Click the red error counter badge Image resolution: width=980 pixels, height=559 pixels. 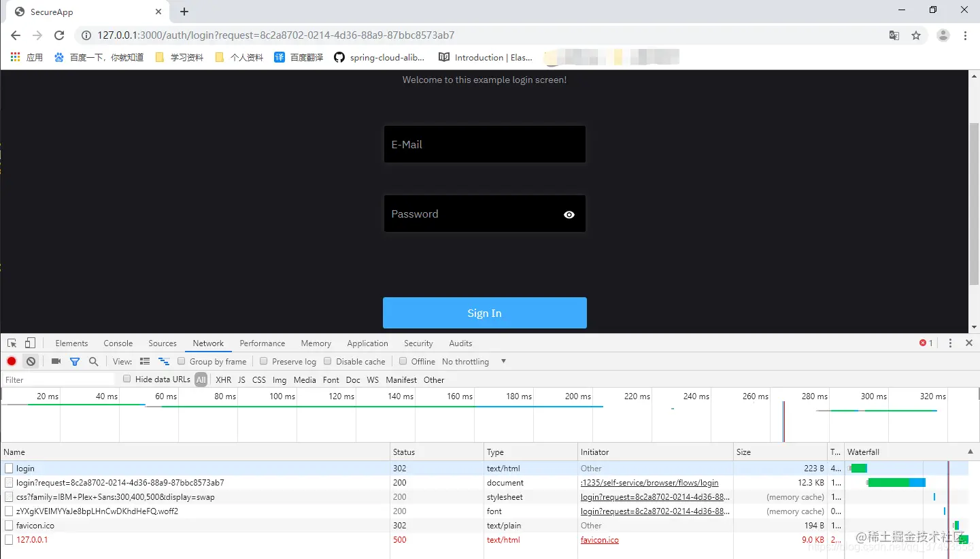click(x=925, y=343)
